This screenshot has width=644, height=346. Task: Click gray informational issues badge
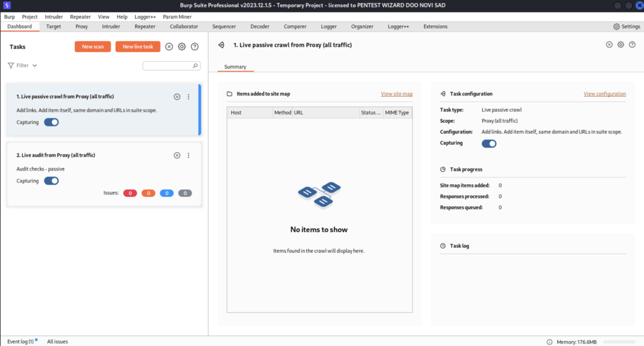click(x=185, y=193)
